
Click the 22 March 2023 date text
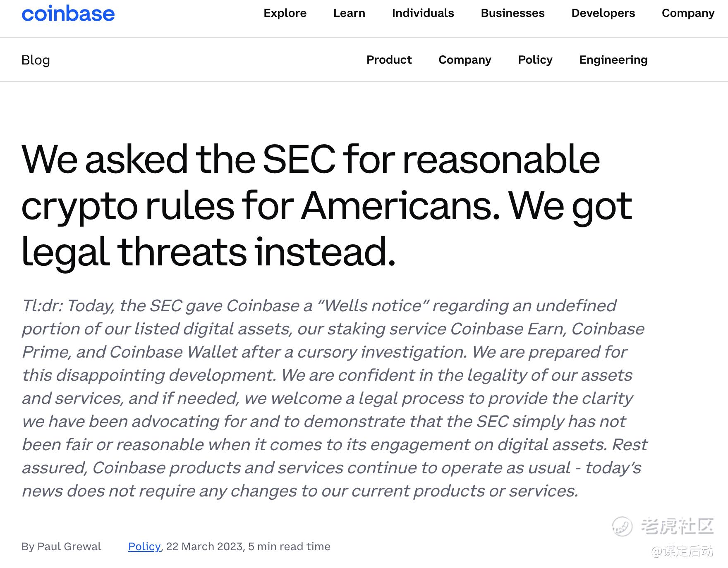(204, 547)
